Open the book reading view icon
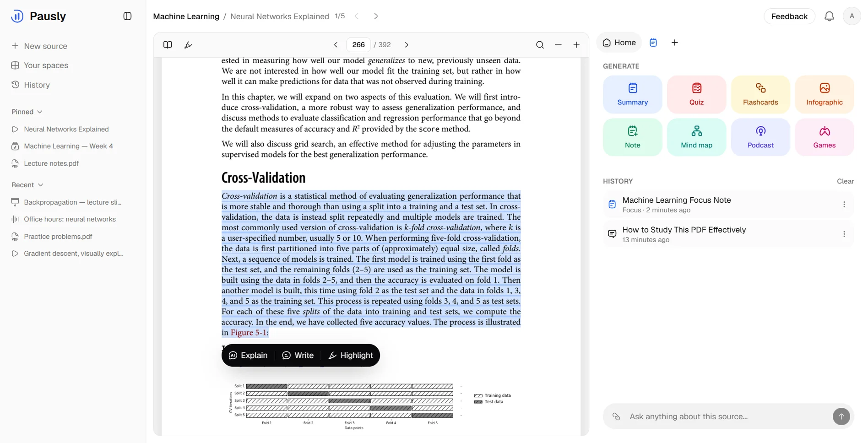868x443 pixels. [x=168, y=44]
